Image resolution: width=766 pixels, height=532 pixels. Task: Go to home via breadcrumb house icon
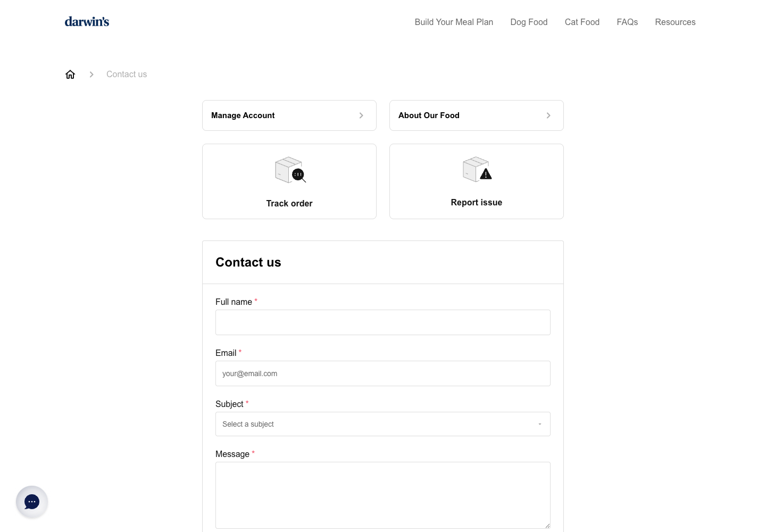[70, 74]
